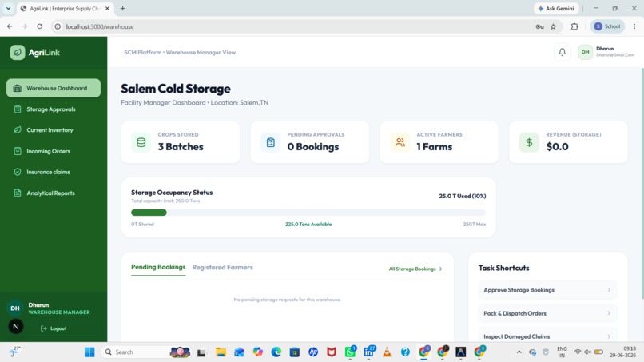
Task: Click password key icon in address bar
Action: [x=539, y=26]
